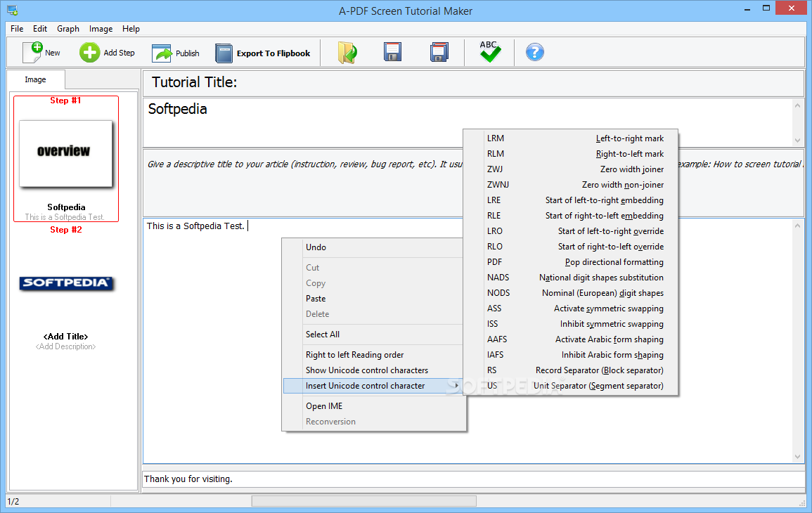
Task: Insert LRE left-to-right embedding
Action: pos(570,200)
